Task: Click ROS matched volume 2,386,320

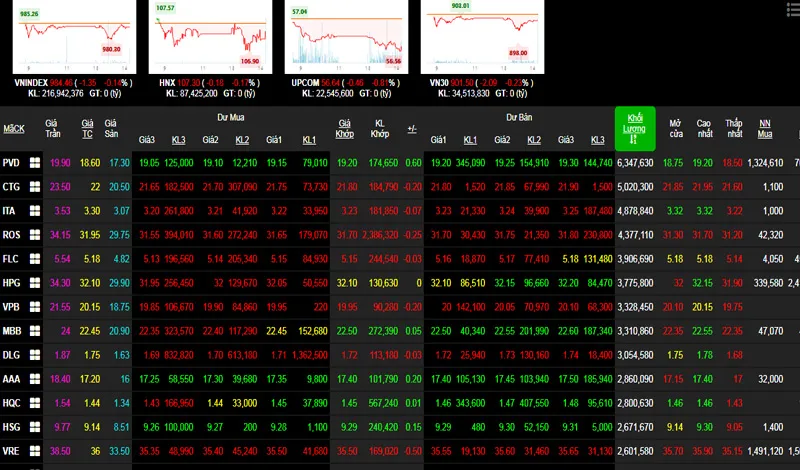Action: (x=380, y=235)
